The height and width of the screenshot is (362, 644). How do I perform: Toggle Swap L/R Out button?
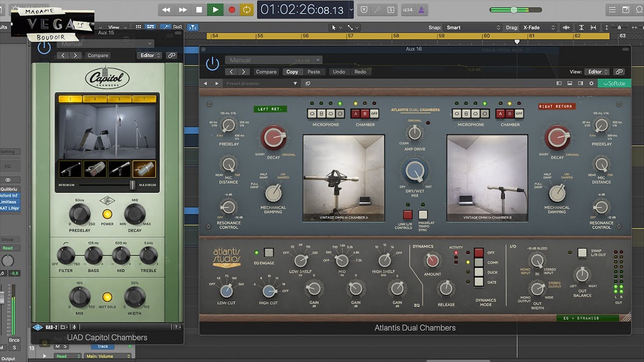[582, 252]
